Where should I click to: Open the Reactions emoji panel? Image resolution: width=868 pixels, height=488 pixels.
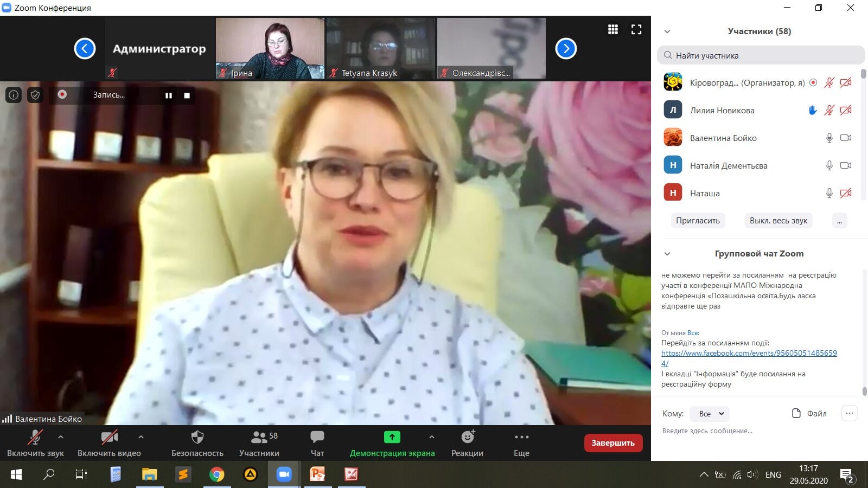tap(467, 443)
